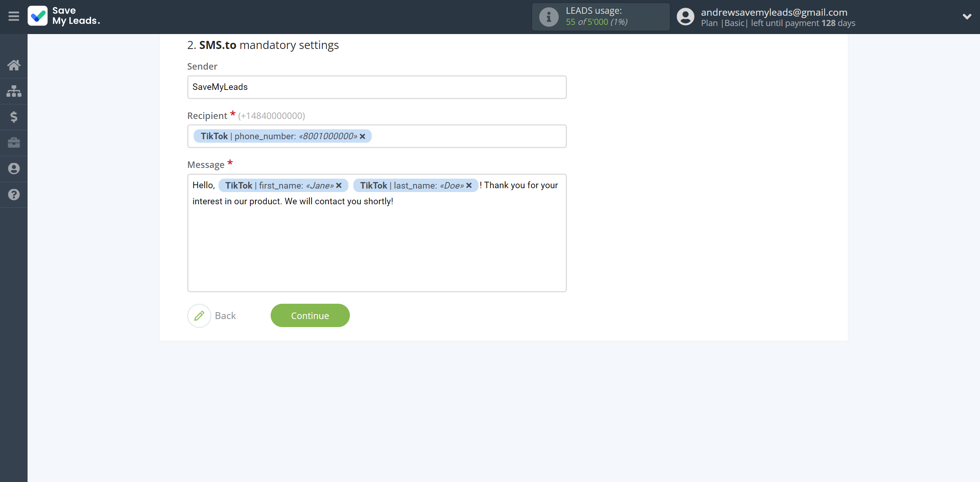
Task: Open the hamburger menu
Action: [x=14, y=16]
